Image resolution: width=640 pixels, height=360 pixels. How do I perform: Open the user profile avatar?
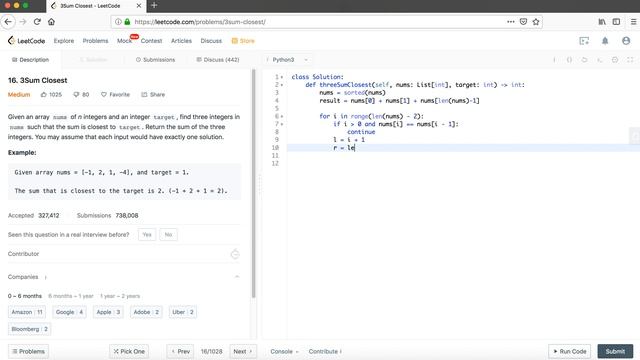click(x=626, y=40)
